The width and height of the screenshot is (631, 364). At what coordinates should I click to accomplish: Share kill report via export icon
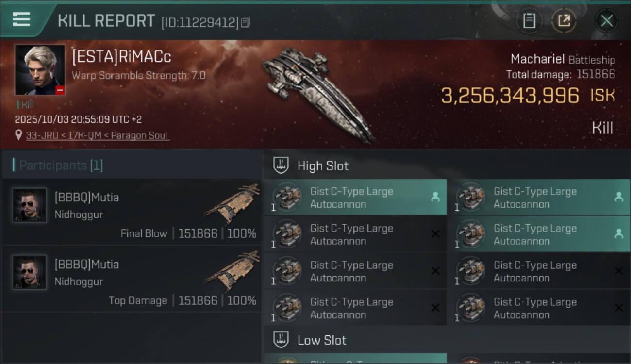(564, 21)
